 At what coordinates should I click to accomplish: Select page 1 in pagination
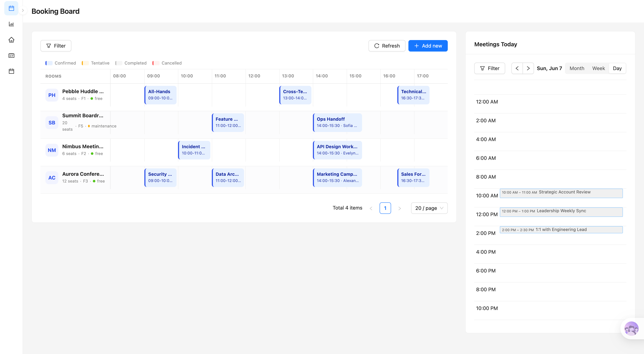385,208
